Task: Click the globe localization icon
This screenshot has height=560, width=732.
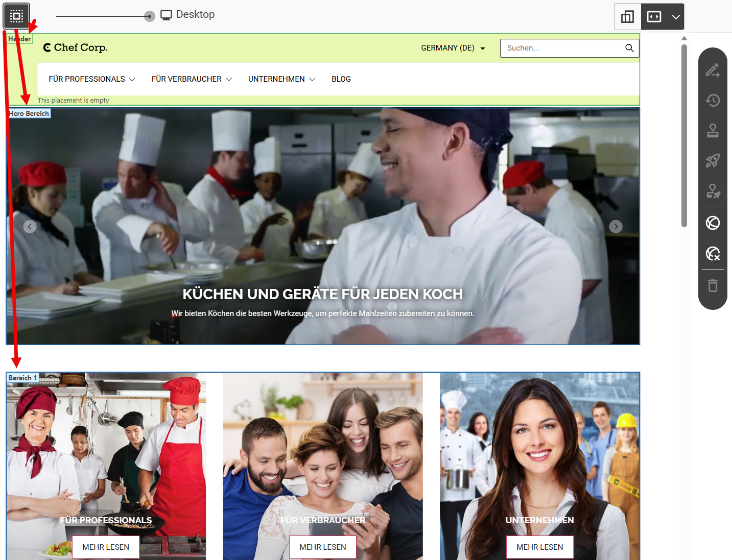Action: click(713, 223)
